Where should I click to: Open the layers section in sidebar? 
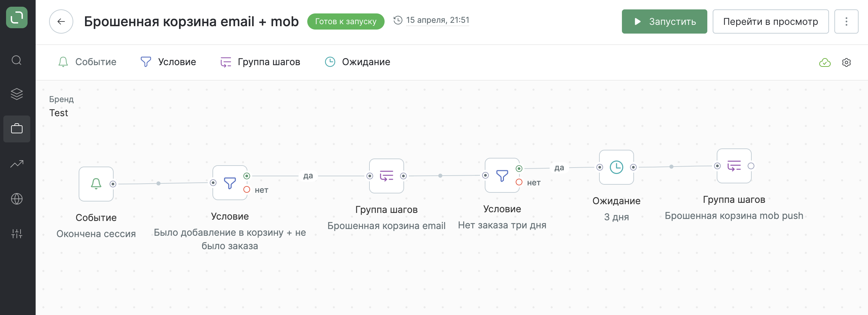tap(16, 94)
